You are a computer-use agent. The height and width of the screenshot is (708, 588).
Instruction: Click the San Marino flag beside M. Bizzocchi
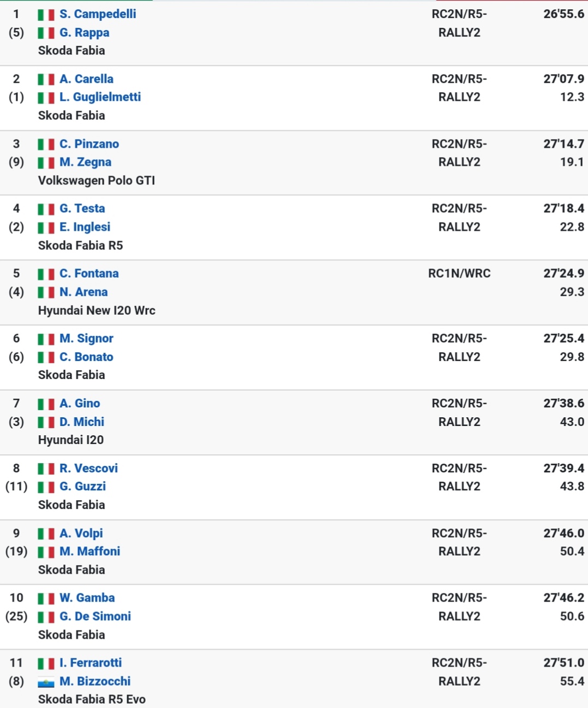coord(46,682)
